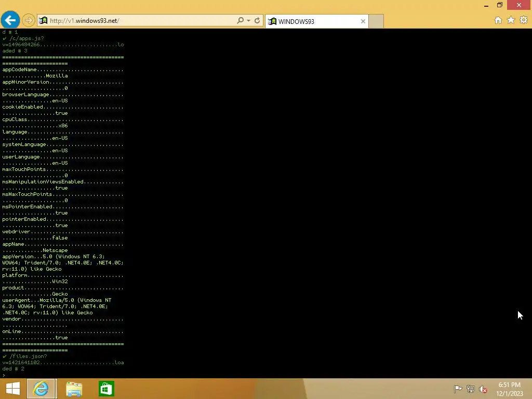Screen dimensions: 532x399
Task: Open a new tab button
Action: coord(376,21)
